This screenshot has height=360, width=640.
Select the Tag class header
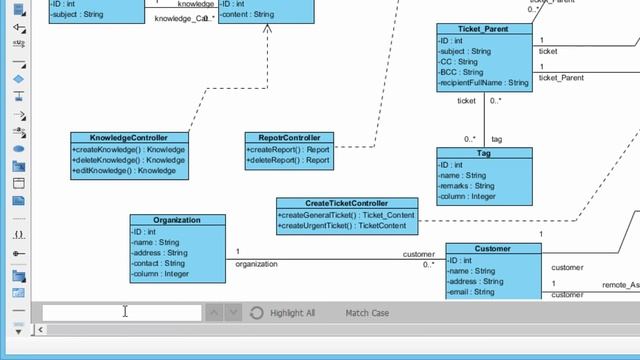(484, 153)
